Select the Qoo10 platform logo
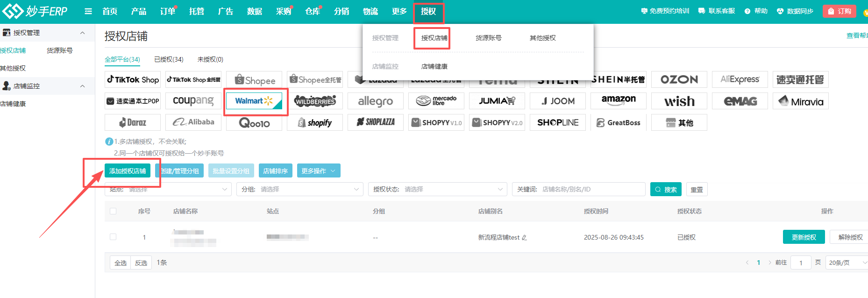The width and height of the screenshot is (868, 298). pos(254,122)
